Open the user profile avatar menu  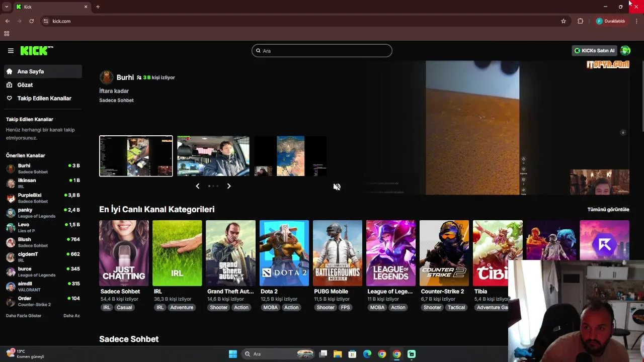pyautogui.click(x=625, y=51)
